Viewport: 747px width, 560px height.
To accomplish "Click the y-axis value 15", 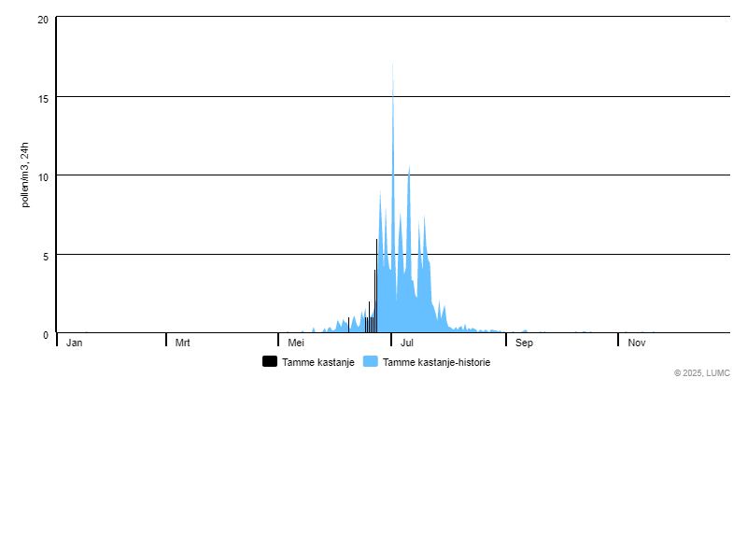I will [43, 99].
